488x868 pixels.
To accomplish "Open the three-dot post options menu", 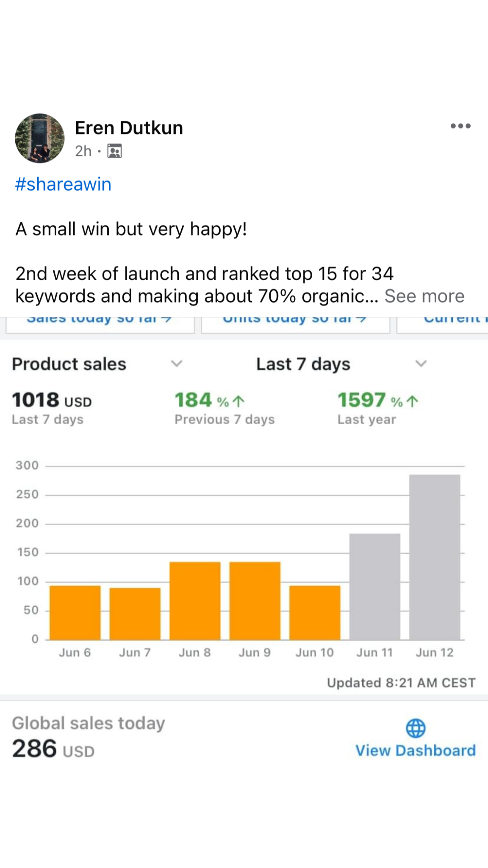I will pos(460,126).
